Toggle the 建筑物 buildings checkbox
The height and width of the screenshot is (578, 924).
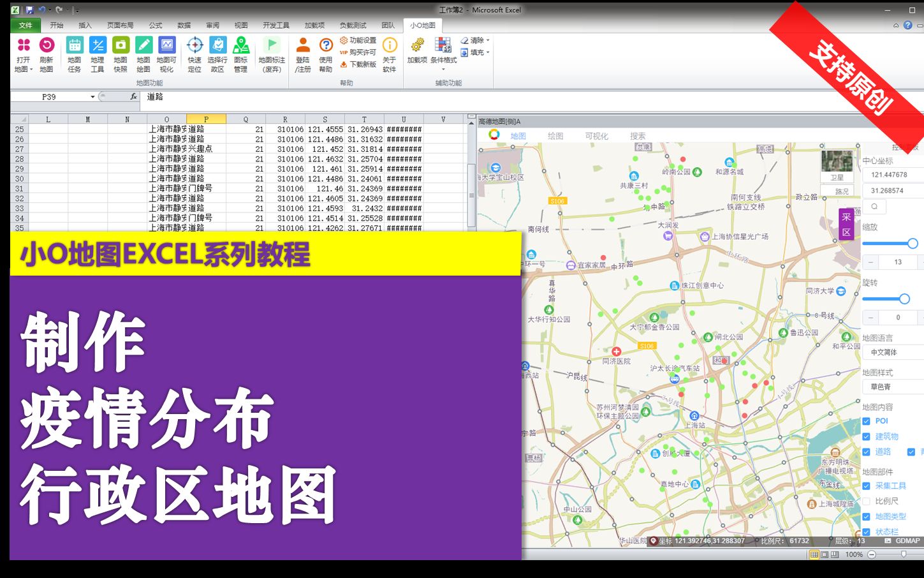point(866,436)
